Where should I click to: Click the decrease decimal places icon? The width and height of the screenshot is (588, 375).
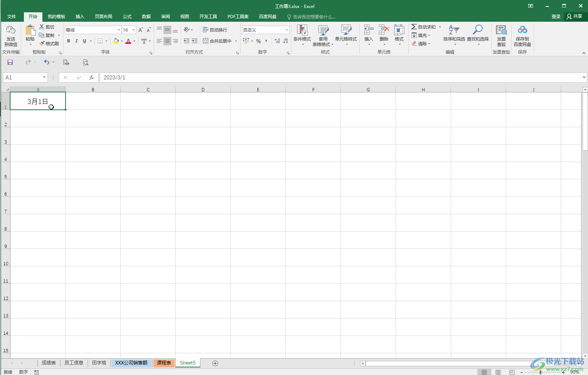point(285,41)
